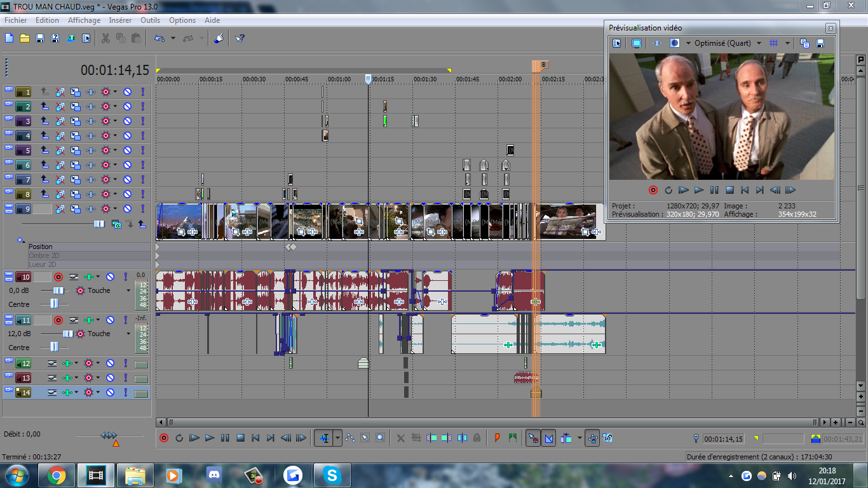The width and height of the screenshot is (868, 488).
Task: Save preview snapshot to file
Action: [x=820, y=43]
